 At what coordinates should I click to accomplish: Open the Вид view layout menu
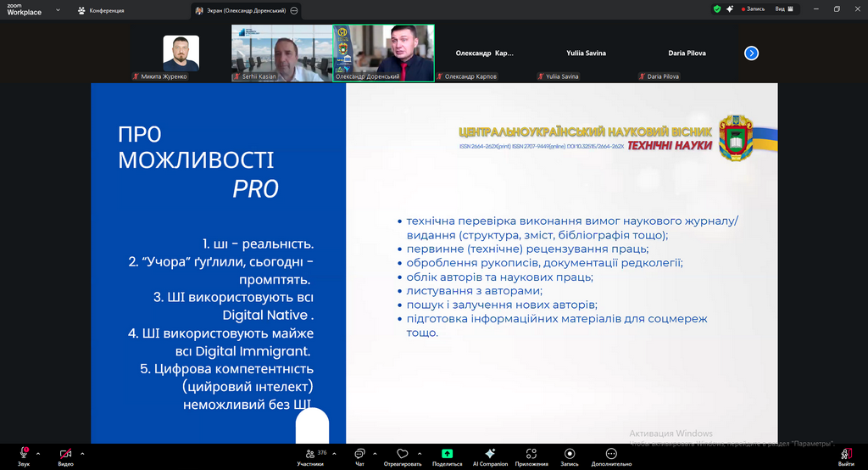pyautogui.click(x=785, y=9)
